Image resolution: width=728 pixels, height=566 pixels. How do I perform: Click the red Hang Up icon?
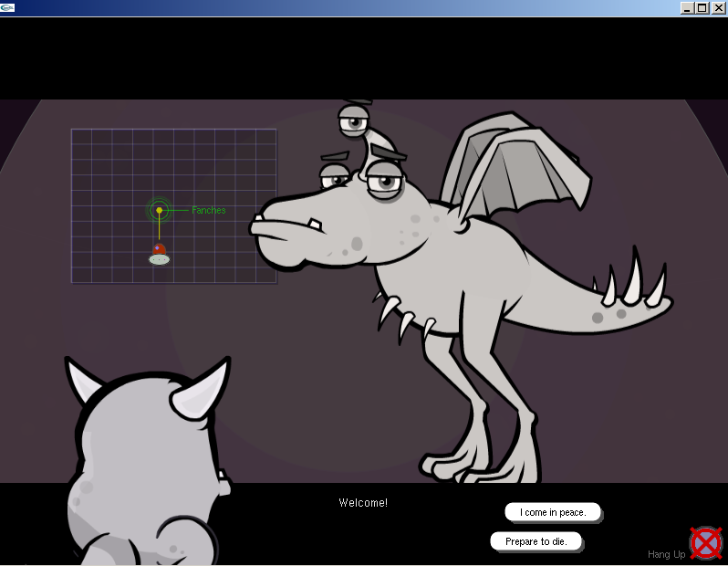point(706,543)
